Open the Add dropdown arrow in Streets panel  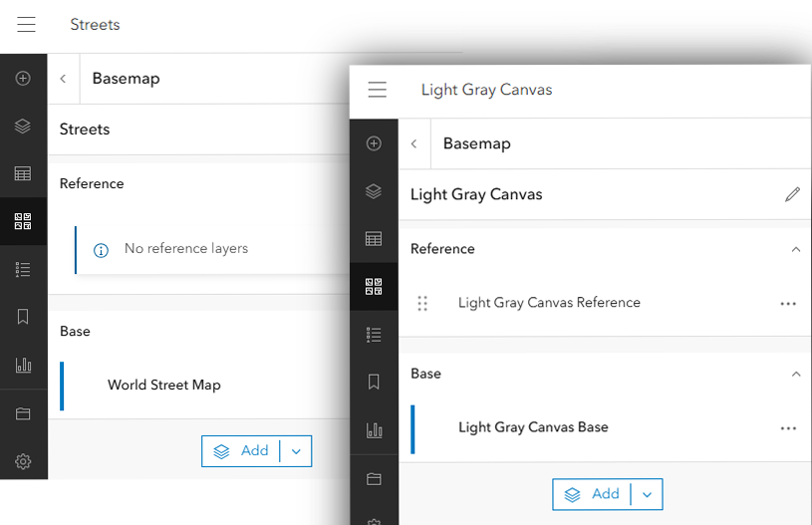click(297, 451)
